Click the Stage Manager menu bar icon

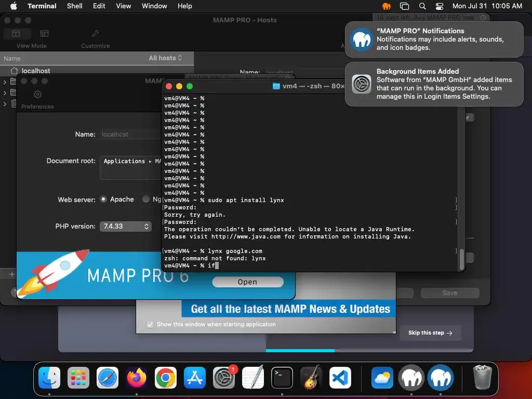click(x=404, y=6)
